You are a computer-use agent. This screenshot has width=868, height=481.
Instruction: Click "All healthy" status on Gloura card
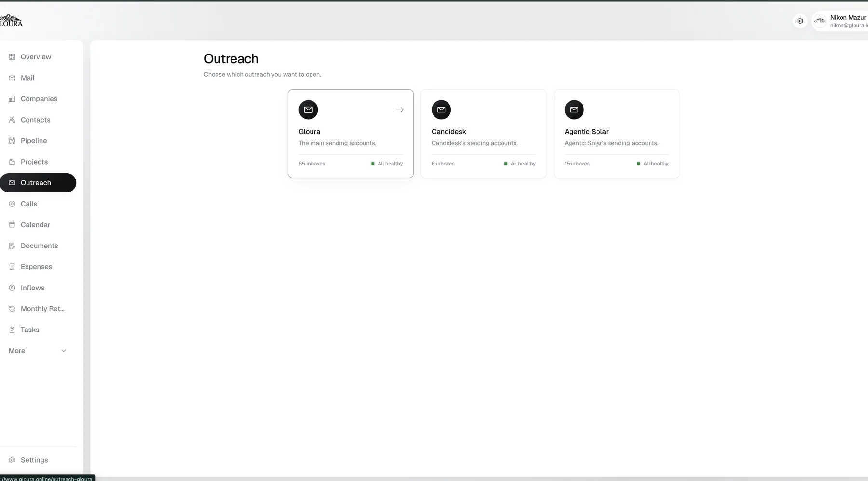pyautogui.click(x=387, y=164)
